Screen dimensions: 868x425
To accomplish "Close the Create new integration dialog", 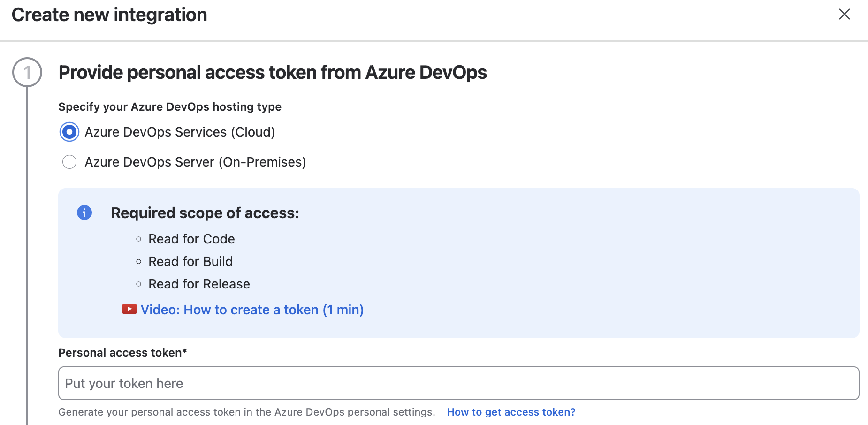I will [x=844, y=15].
